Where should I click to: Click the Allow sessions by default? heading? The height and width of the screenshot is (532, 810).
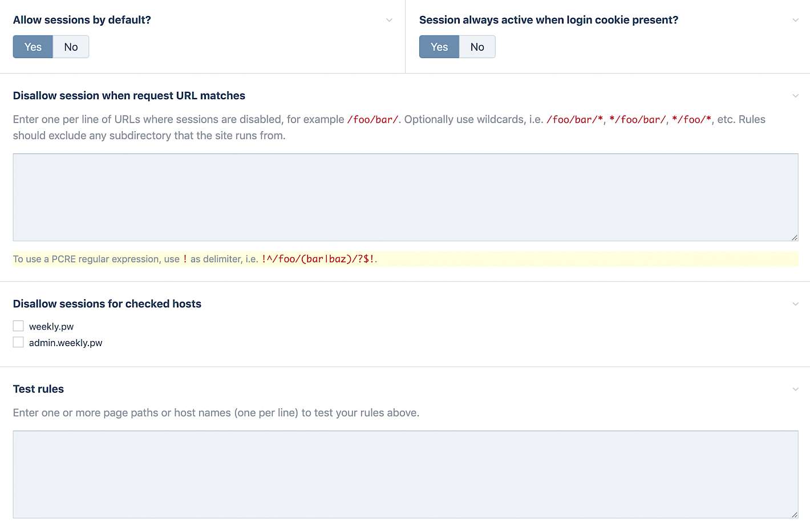(82, 20)
